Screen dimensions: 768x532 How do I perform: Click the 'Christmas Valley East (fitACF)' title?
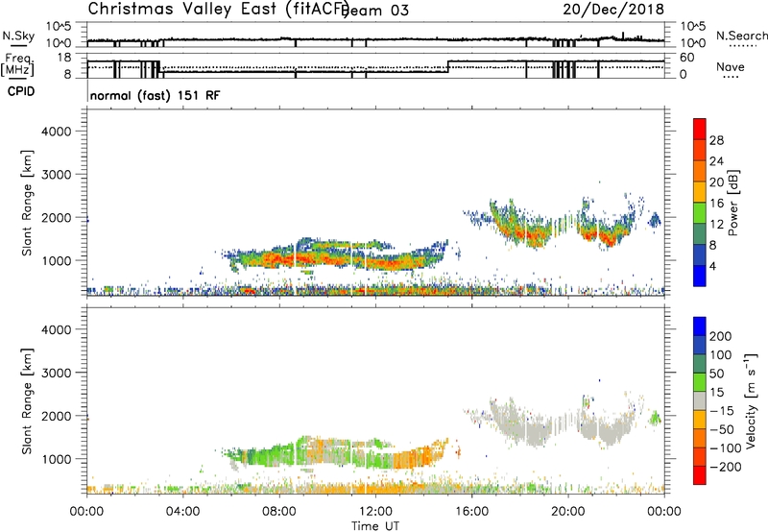click(218, 9)
